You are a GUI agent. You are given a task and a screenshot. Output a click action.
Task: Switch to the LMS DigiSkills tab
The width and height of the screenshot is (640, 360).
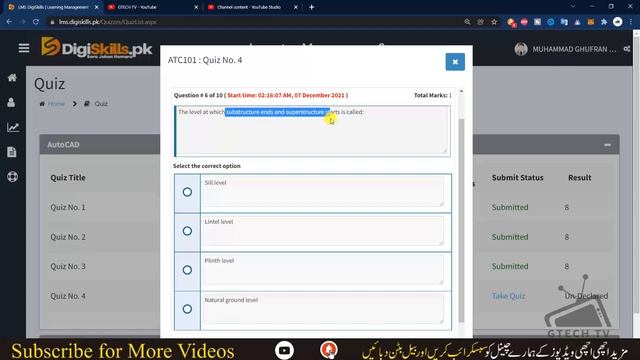pos(52,7)
